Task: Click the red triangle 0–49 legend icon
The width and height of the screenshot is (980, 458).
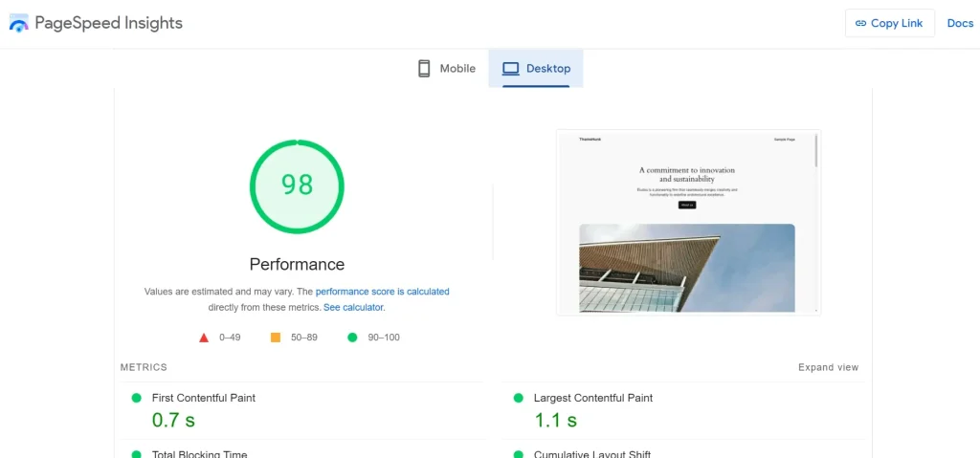Action: tap(204, 338)
